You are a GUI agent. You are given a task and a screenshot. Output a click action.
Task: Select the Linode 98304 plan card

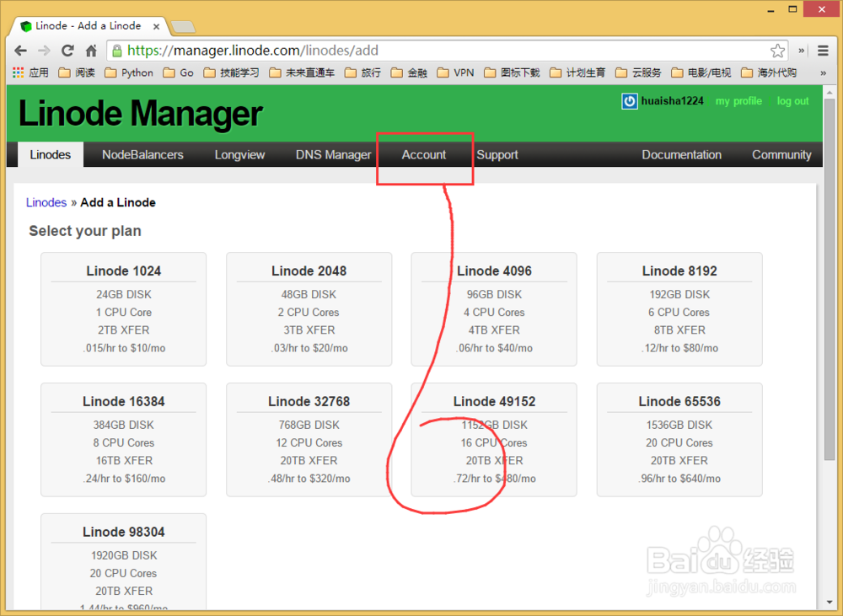point(124,562)
